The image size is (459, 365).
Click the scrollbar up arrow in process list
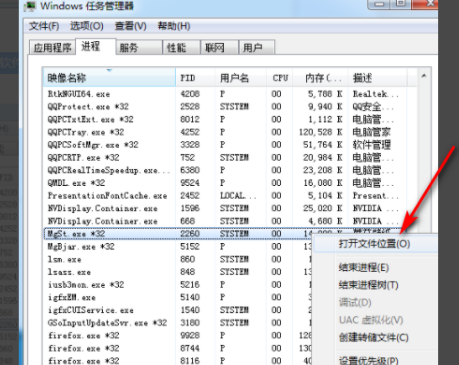[424, 76]
